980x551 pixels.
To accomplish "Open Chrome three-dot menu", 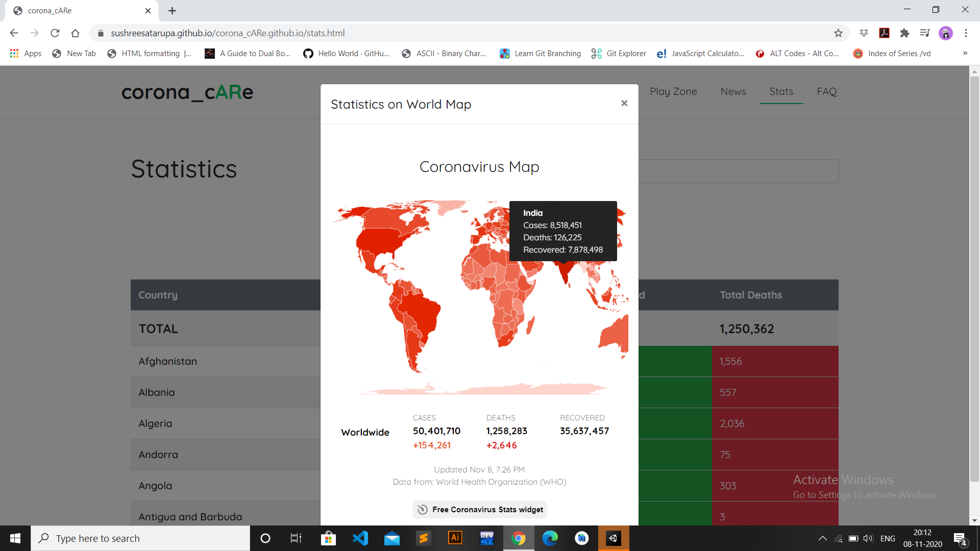I will [x=966, y=33].
